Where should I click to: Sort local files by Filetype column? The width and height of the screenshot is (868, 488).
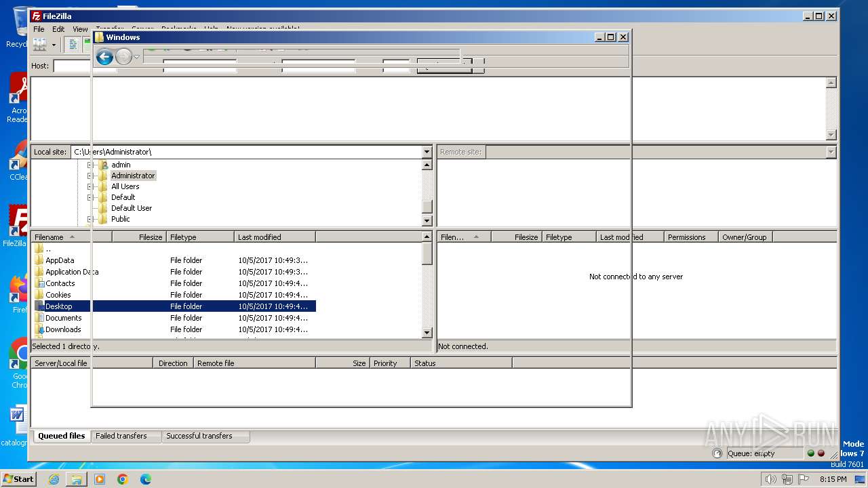[200, 237]
